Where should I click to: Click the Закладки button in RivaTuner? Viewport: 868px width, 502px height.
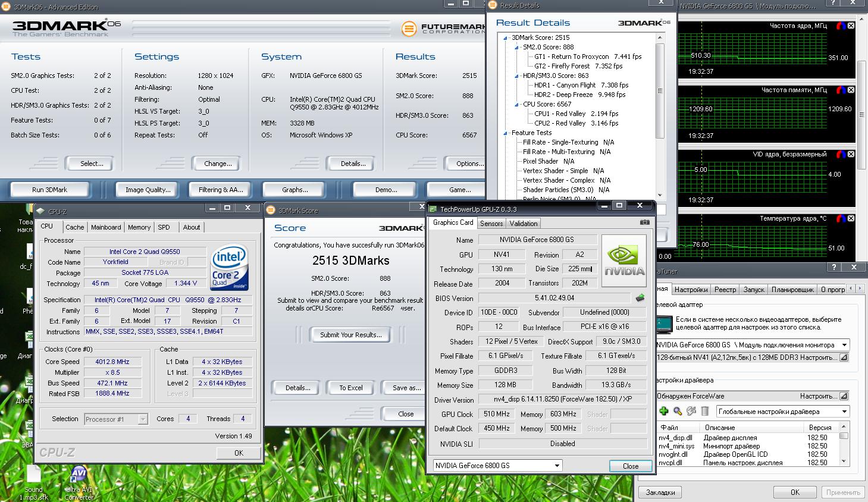(x=660, y=492)
